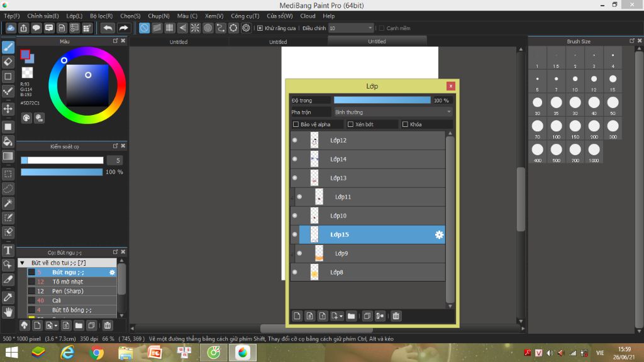
Task: Select the Bucket fill tool
Action: click(x=8, y=141)
